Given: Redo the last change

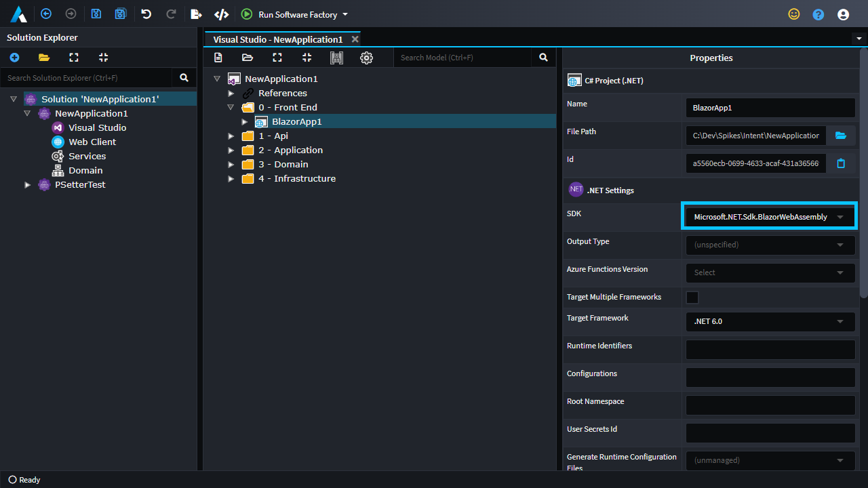Looking at the screenshot, I should pos(171,14).
